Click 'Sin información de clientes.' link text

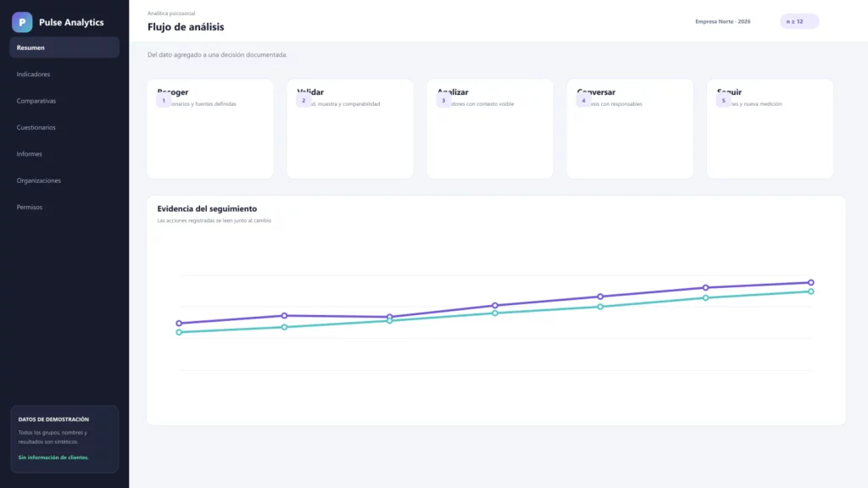53,457
